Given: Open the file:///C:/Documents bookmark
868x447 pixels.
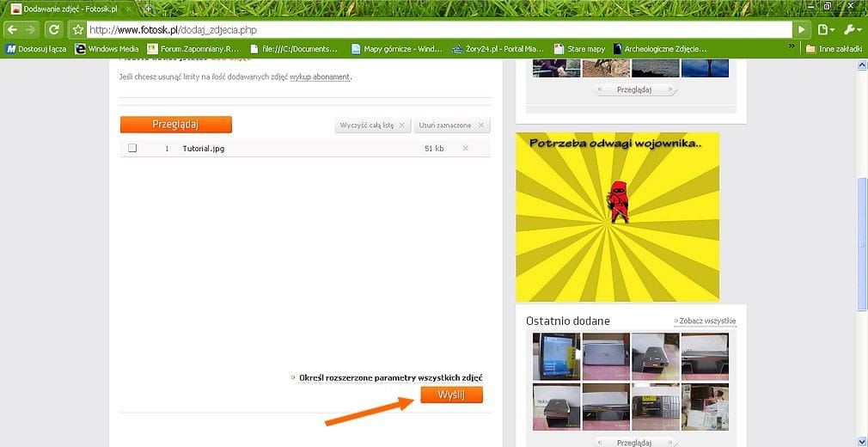Looking at the screenshot, I should tap(293, 49).
